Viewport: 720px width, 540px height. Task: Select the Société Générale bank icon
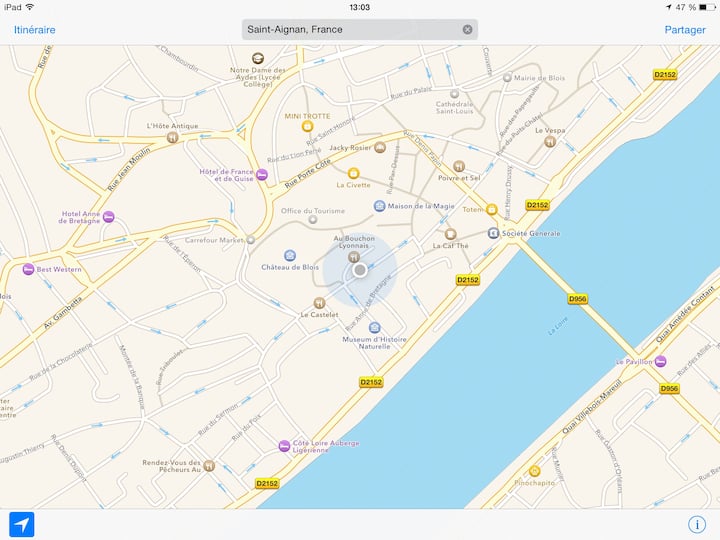[493, 233]
